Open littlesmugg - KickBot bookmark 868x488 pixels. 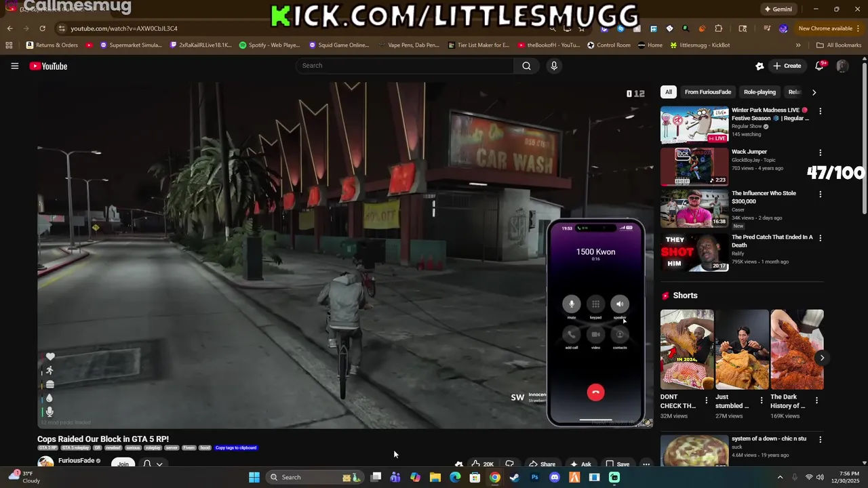point(700,45)
